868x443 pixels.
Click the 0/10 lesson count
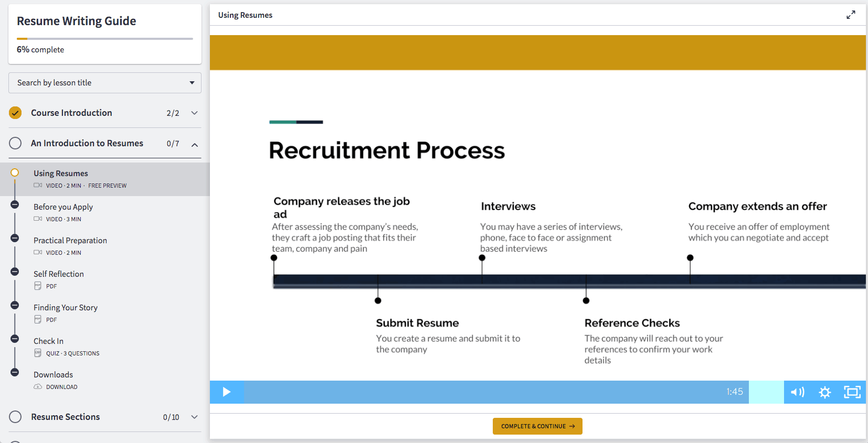171,417
